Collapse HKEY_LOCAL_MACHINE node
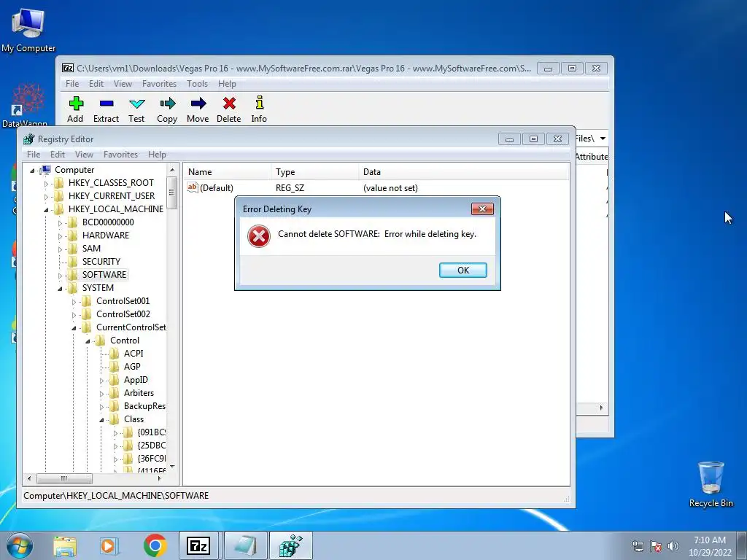This screenshot has height=560, width=747. coord(46,209)
